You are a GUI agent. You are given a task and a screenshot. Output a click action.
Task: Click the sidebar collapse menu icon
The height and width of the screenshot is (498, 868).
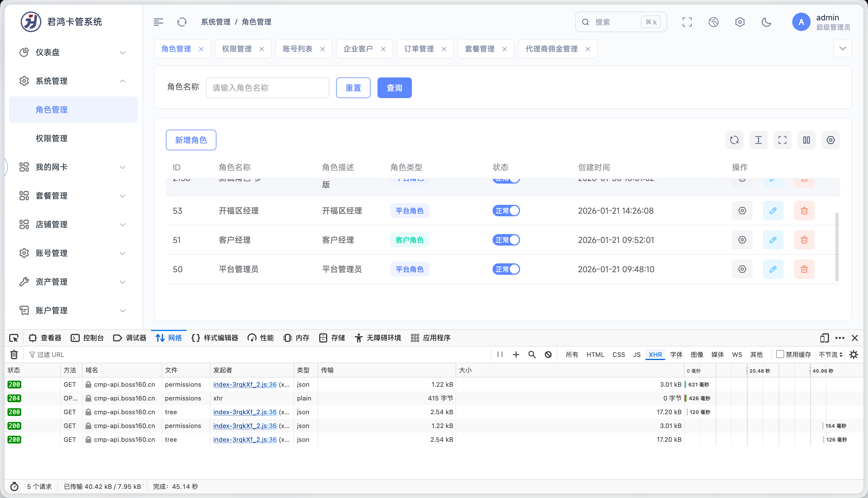158,22
